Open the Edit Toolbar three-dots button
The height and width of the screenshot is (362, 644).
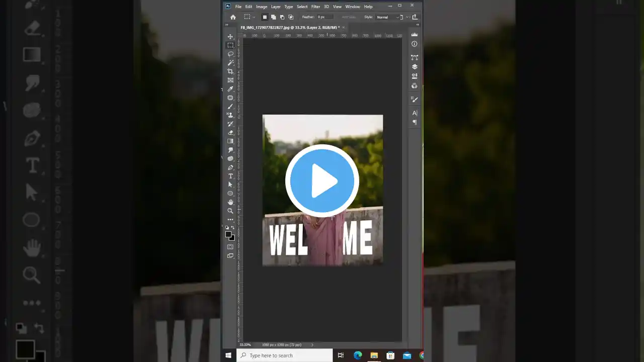tap(230, 220)
